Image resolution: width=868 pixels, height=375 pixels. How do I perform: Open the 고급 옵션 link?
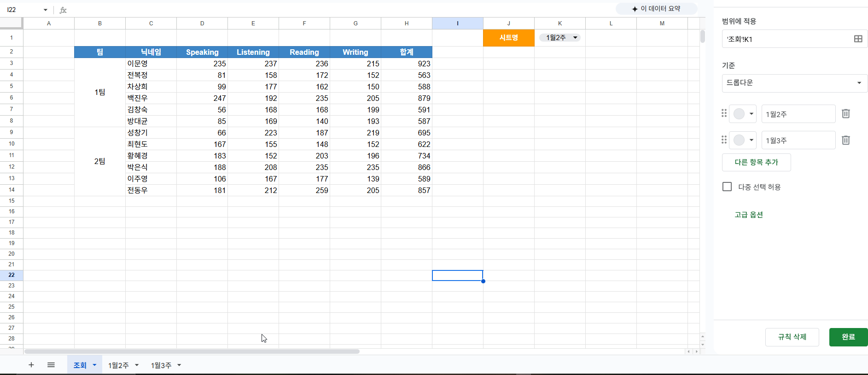click(x=749, y=215)
